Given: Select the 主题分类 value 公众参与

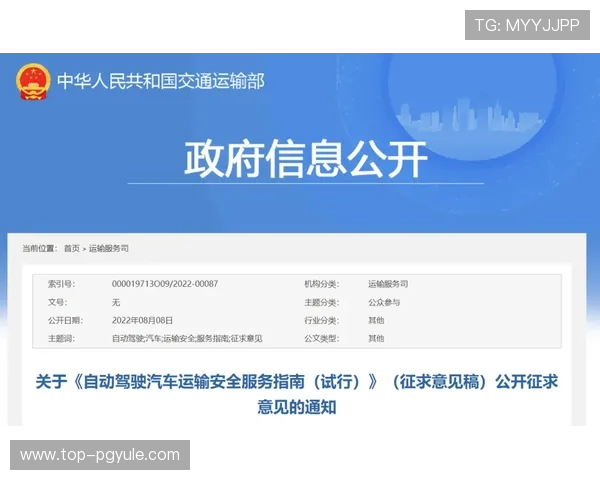Looking at the screenshot, I should (x=384, y=302).
